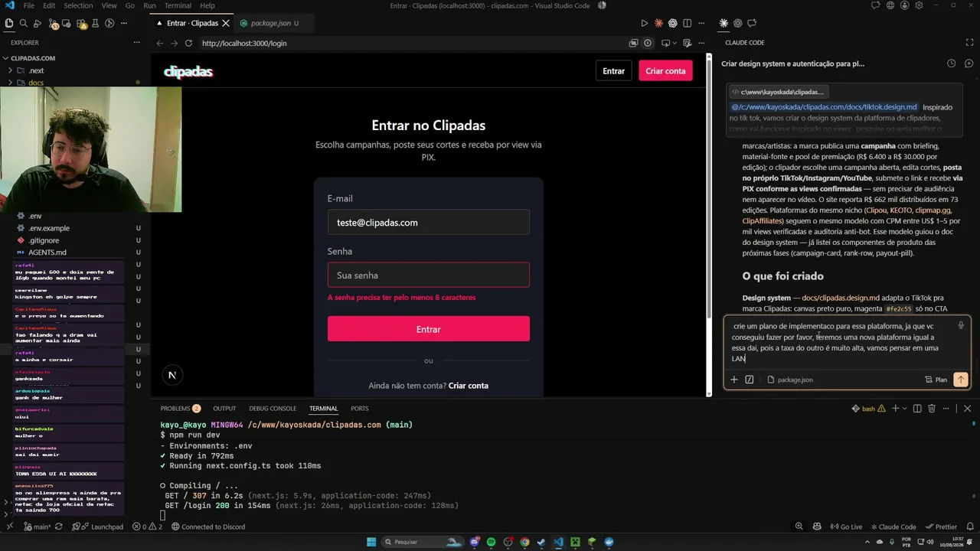
Task: Open Next.js dev tools badge
Action: click(171, 375)
